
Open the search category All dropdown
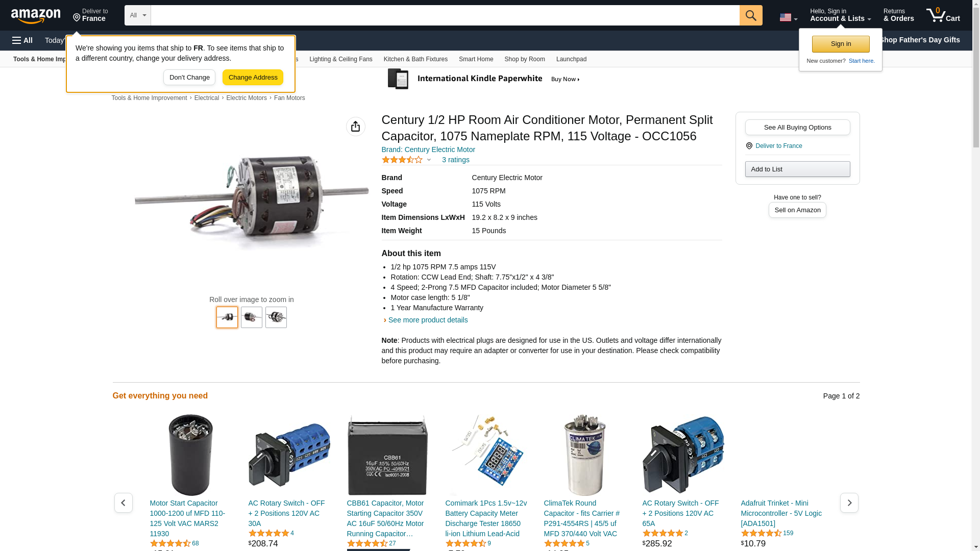pyautogui.click(x=138, y=15)
